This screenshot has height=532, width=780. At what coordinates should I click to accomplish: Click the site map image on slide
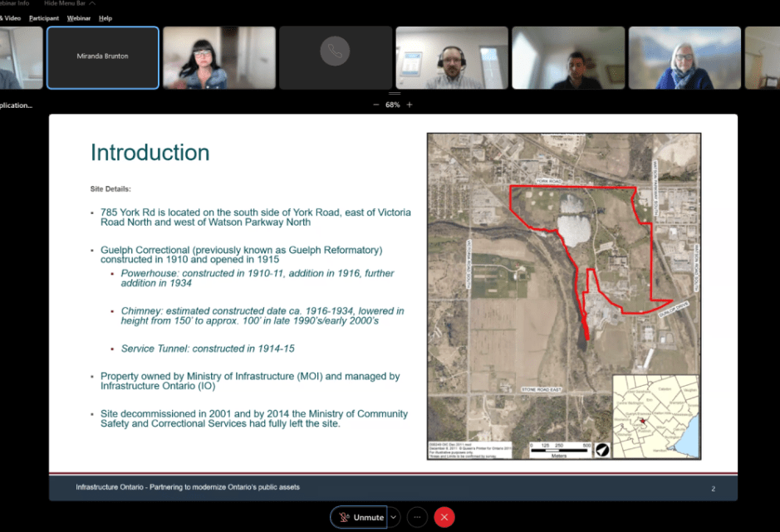[563, 282]
